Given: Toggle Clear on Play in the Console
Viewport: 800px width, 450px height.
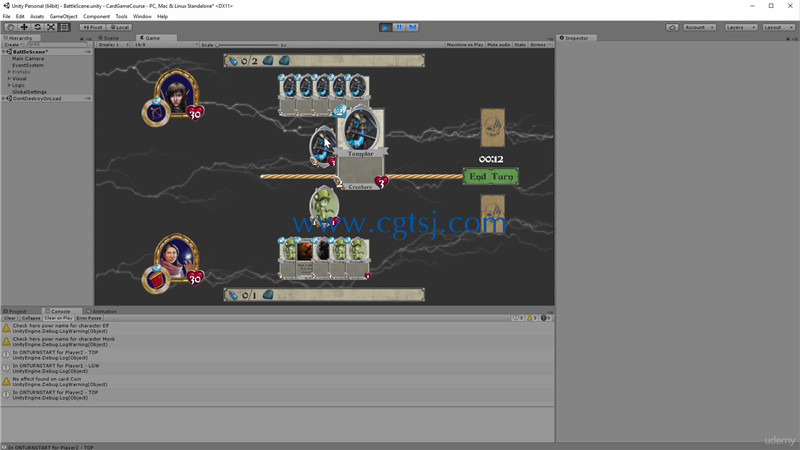Looking at the screenshot, I should (58, 318).
